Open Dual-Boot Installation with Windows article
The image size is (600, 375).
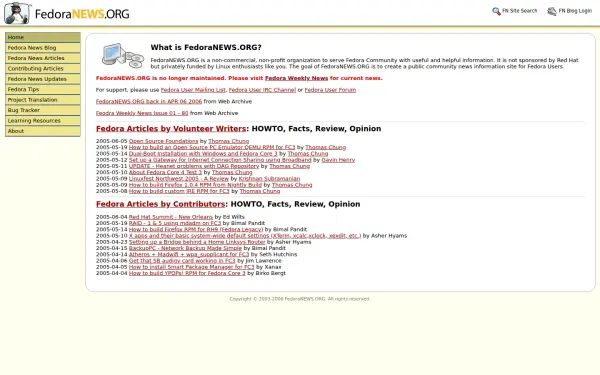point(203,153)
